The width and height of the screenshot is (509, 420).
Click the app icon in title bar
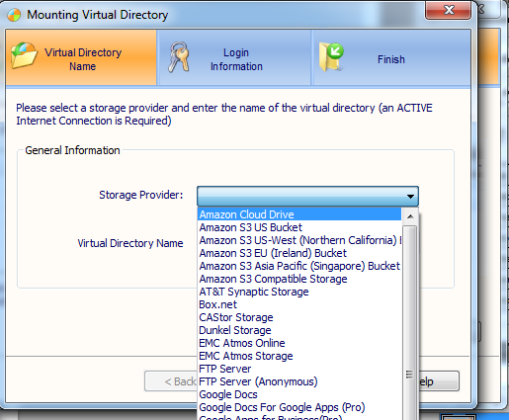(x=14, y=15)
